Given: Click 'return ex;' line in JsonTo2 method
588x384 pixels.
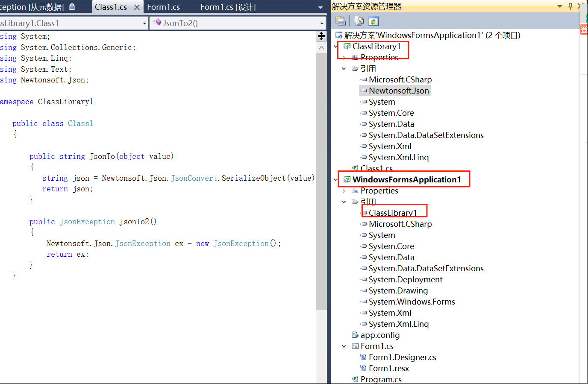Looking at the screenshot, I should click(68, 254).
